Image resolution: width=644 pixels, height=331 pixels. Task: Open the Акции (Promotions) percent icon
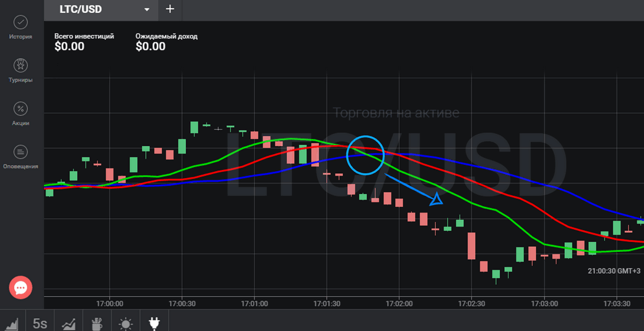[x=20, y=109]
